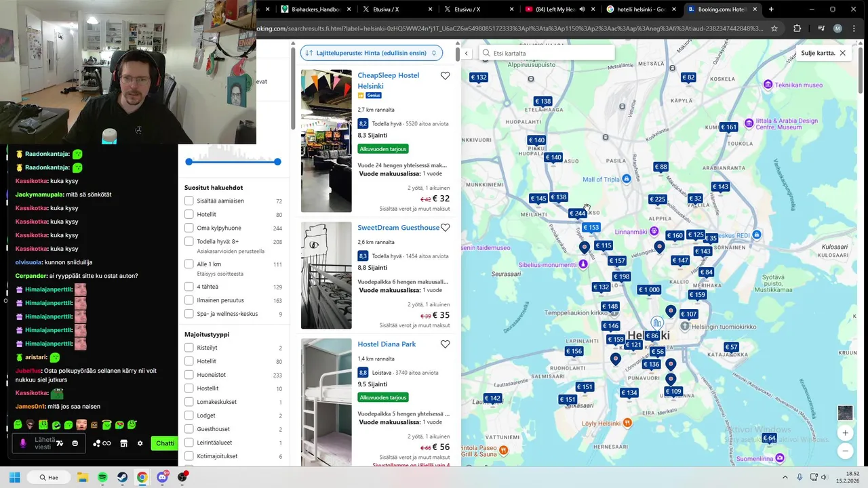Zoom in on the hotel map
868x488 pixels.
point(845,432)
